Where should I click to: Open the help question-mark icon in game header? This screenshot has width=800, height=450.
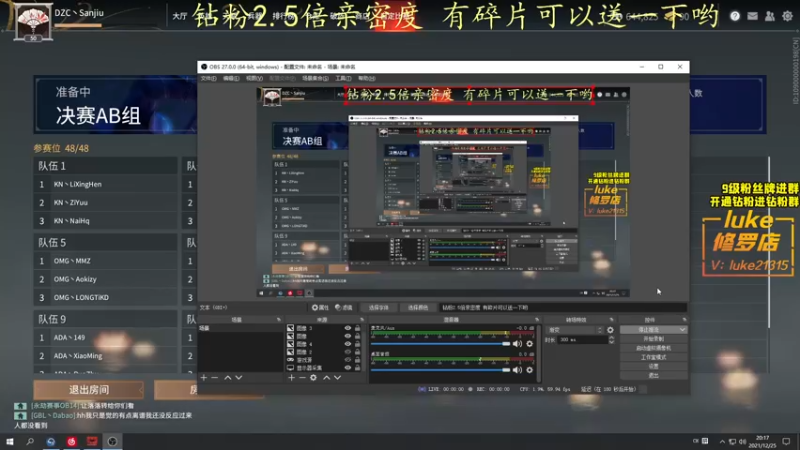tap(735, 16)
